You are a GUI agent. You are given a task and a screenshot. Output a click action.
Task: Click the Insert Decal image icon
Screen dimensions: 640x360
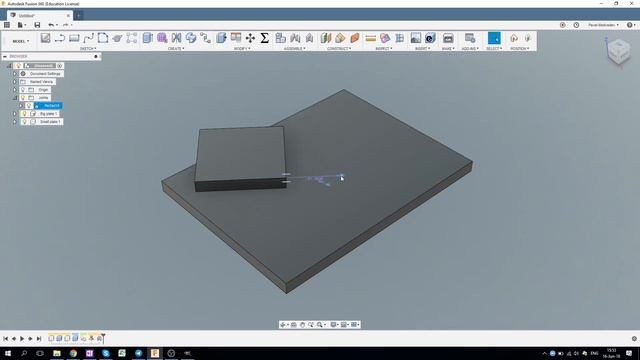416,38
